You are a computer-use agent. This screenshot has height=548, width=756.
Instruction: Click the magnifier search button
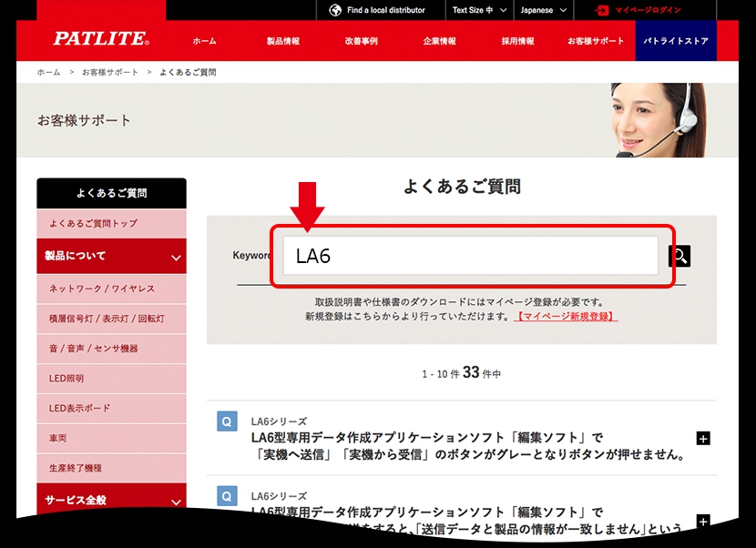[x=679, y=256]
